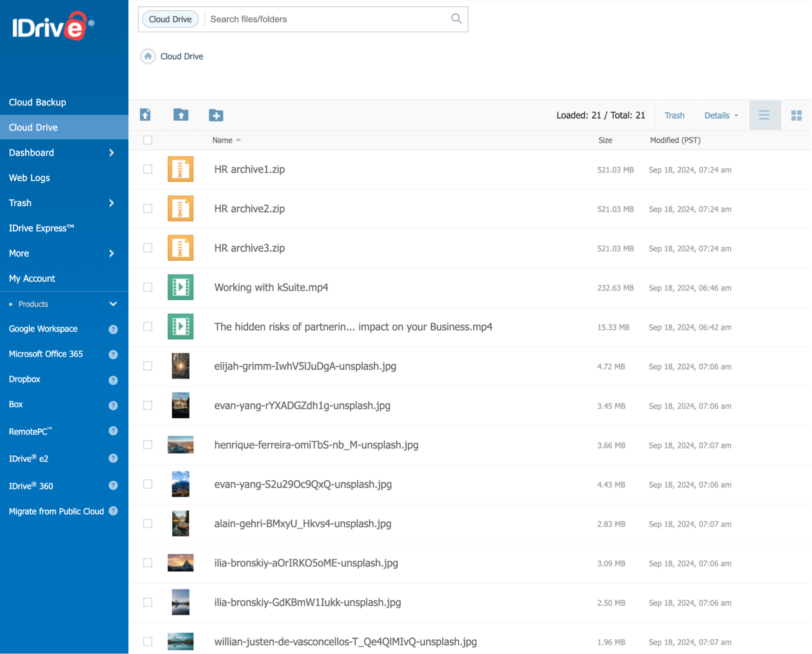
Task: Click the HR archive1.zip file icon
Action: point(180,169)
